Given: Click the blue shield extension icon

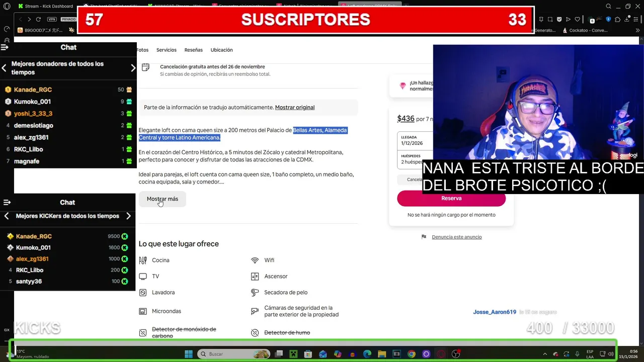Looking at the screenshot, I should 608,19.
